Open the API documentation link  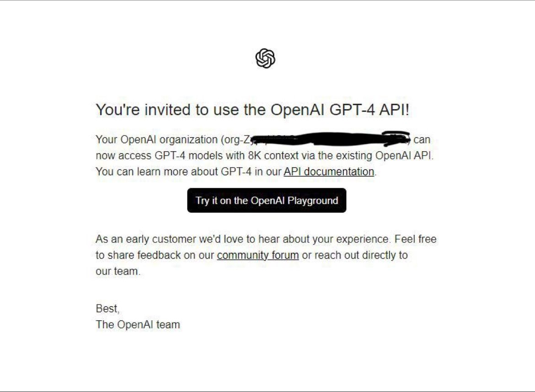(329, 171)
